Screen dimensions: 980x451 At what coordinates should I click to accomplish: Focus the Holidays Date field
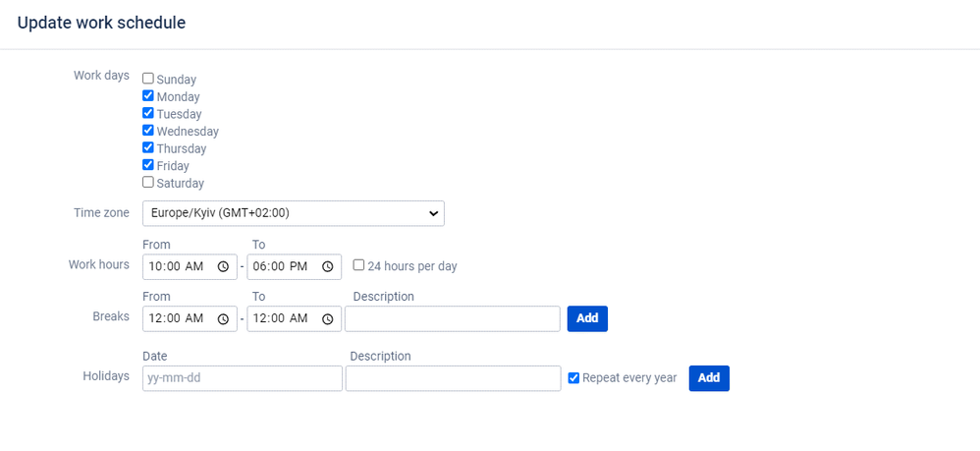tap(243, 378)
